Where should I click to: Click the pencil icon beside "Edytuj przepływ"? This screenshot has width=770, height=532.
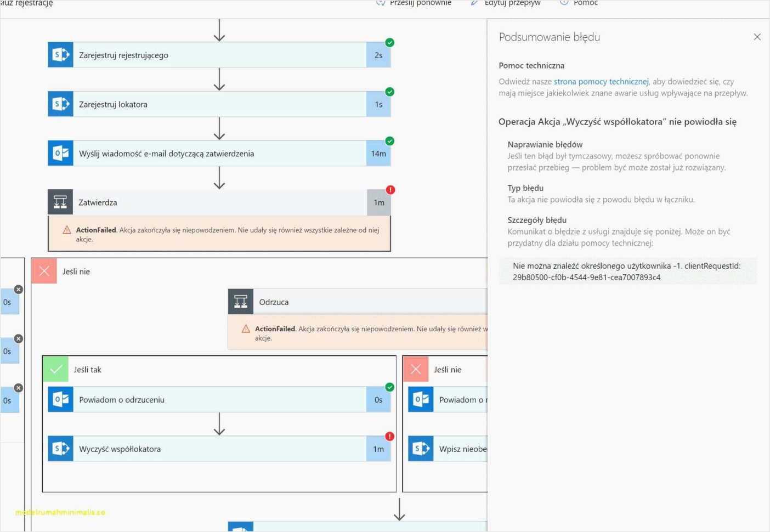[x=475, y=3]
